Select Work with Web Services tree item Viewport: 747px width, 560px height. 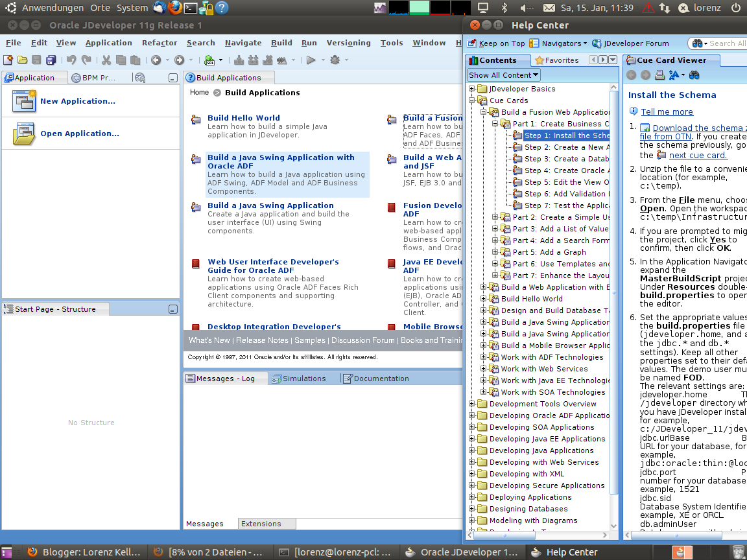pyautogui.click(x=544, y=369)
